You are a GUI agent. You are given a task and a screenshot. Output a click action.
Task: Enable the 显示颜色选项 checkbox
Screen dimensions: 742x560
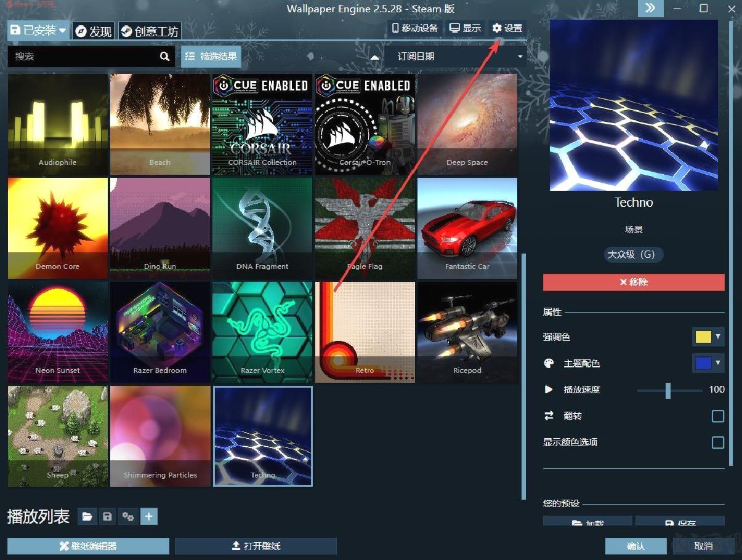[718, 442]
